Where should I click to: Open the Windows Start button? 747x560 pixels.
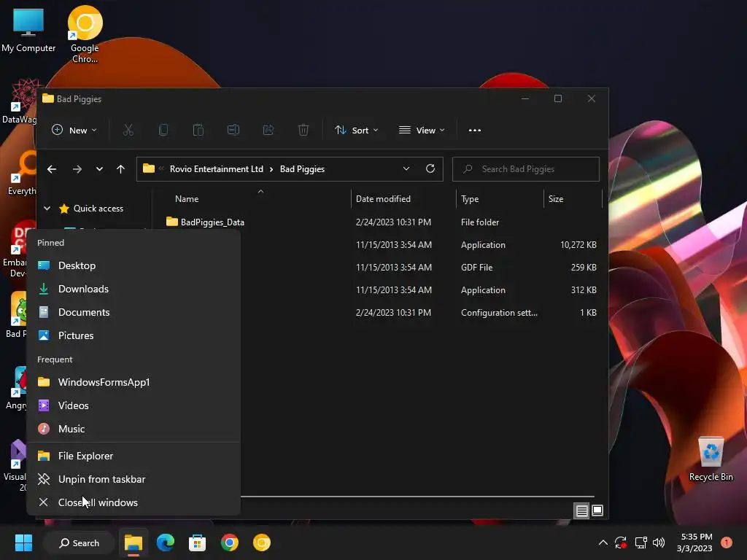(x=23, y=542)
